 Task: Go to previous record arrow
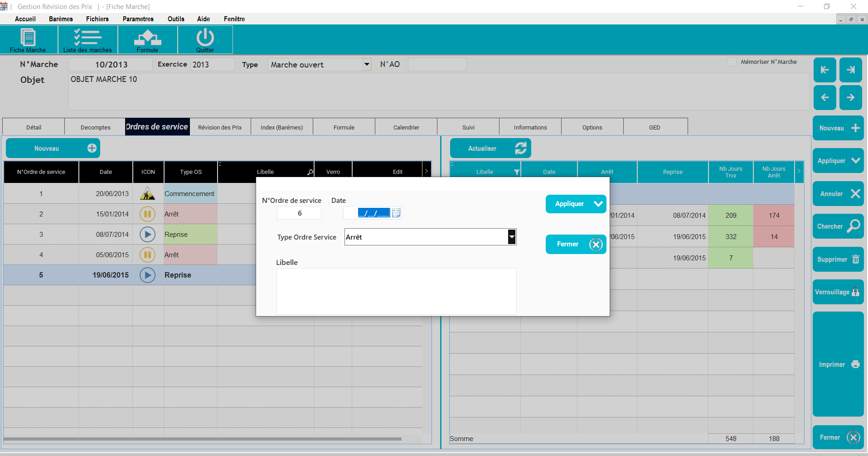824,97
